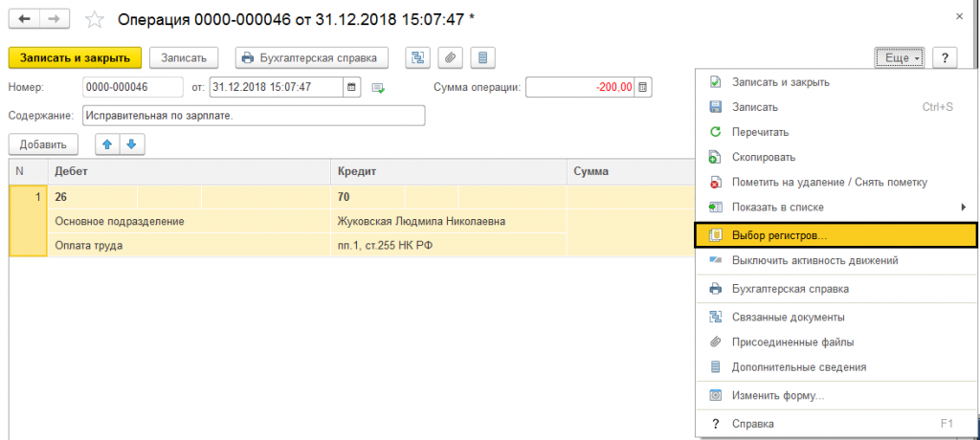The width and height of the screenshot is (980, 440).
Task: Move row down with blue arrow
Action: coord(131,144)
